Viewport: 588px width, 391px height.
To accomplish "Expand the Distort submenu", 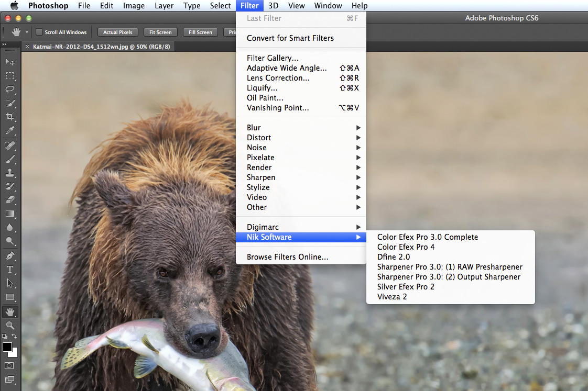I will click(301, 138).
